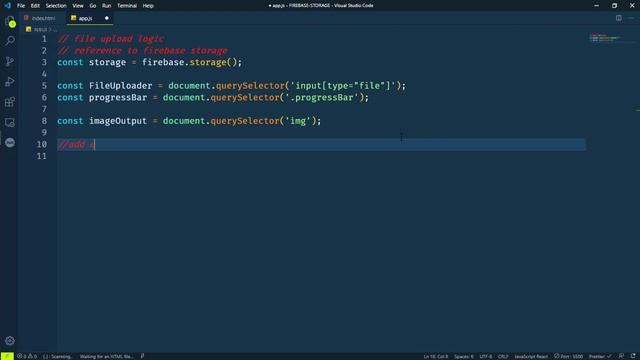Open the Go menu

93,6
